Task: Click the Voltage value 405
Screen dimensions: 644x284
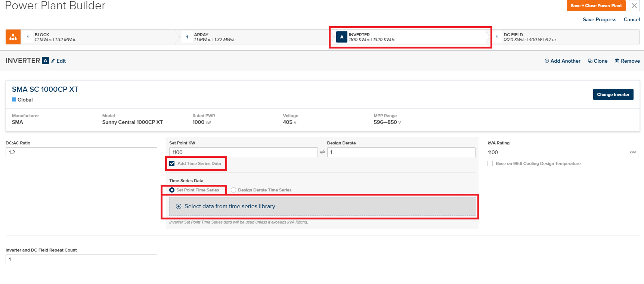Action: coord(288,122)
